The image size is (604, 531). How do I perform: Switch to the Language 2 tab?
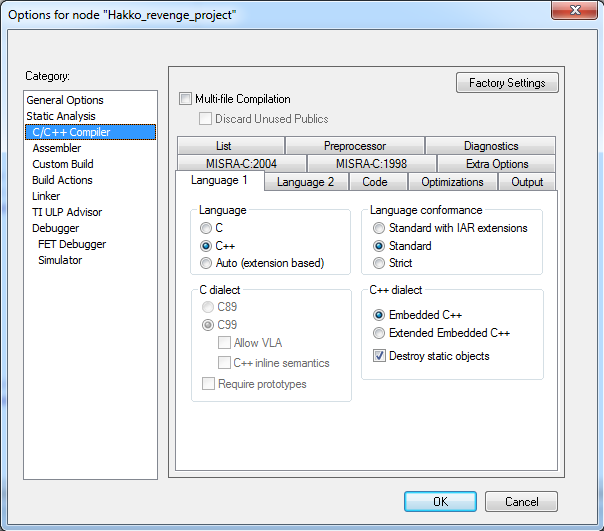click(306, 182)
